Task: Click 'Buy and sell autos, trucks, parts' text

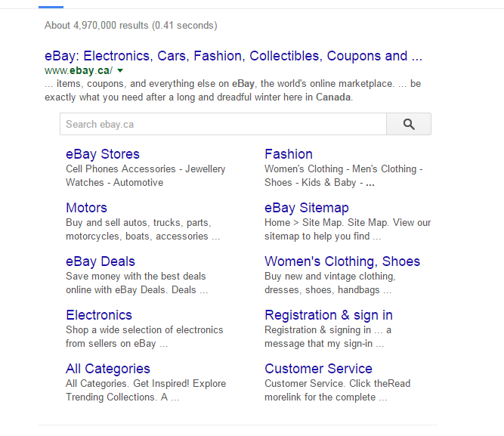Action: coord(138,223)
